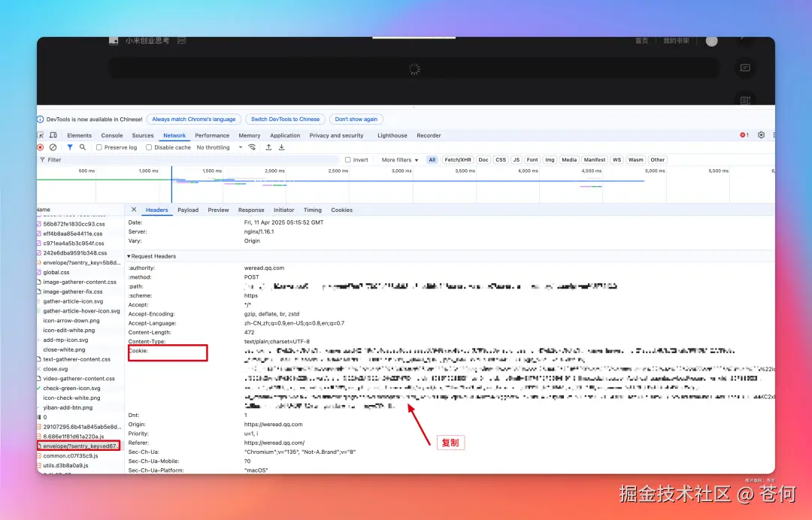
Task: Close the request details panel
Action: [x=134, y=210]
